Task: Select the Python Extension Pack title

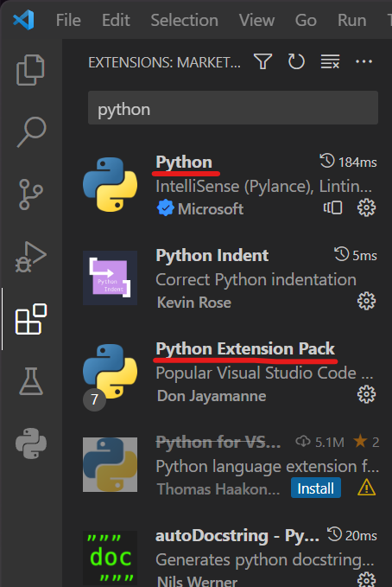Action: tap(245, 349)
